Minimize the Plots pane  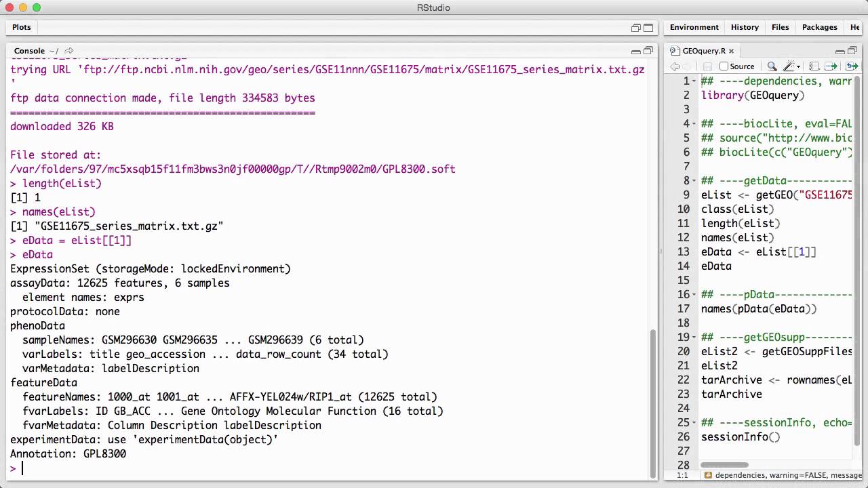coord(636,28)
